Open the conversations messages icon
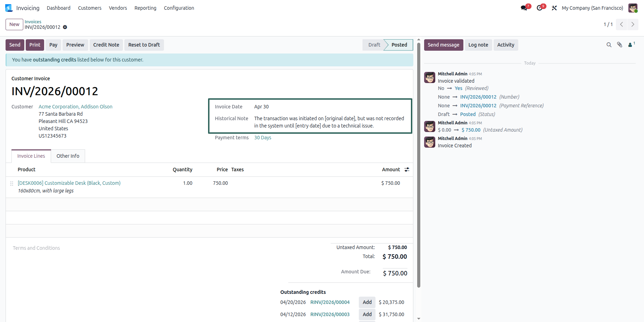This screenshot has width=644, height=322. tap(524, 8)
